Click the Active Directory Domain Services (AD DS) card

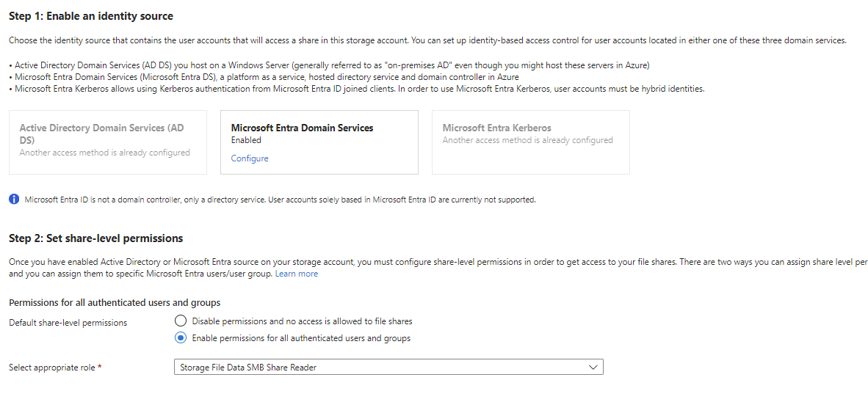click(x=108, y=142)
